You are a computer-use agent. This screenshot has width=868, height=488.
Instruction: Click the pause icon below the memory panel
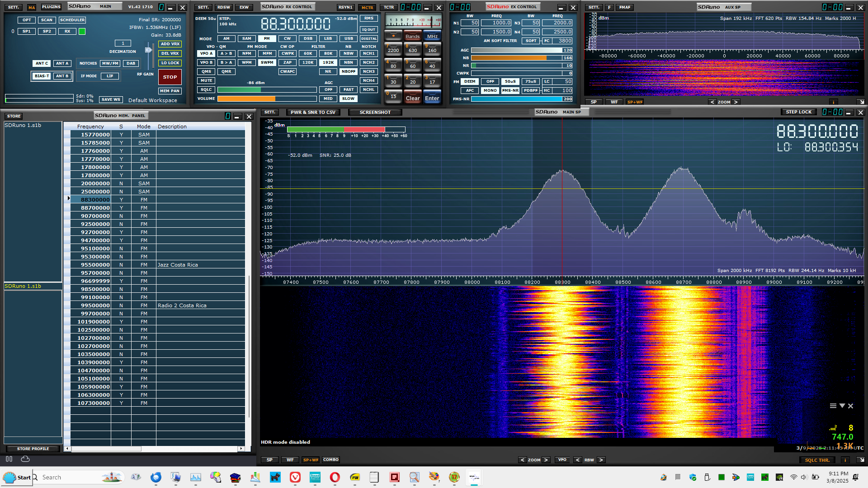point(9,459)
